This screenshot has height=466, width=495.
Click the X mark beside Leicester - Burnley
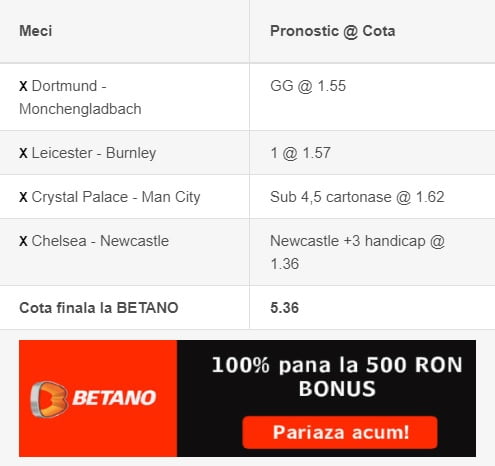coord(23,153)
